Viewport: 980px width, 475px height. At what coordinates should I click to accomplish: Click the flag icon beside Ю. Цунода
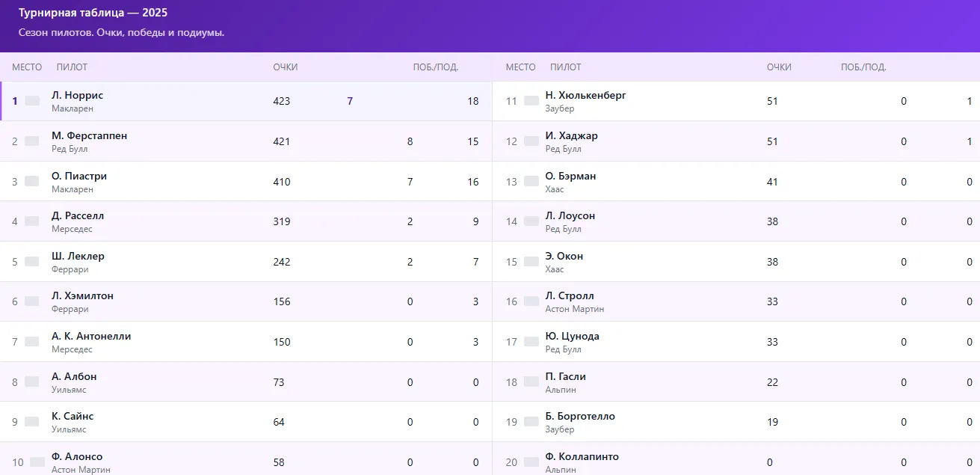coord(531,341)
